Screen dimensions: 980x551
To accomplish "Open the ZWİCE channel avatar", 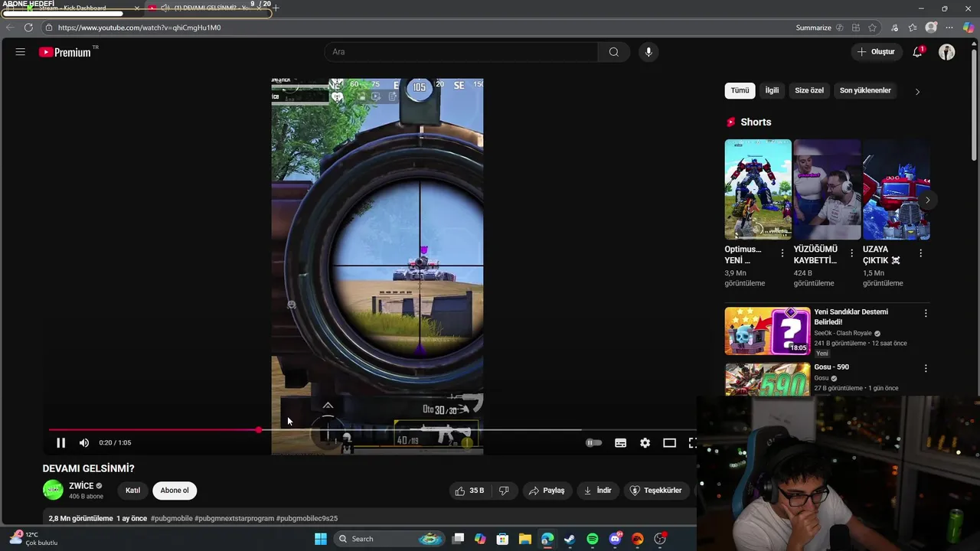I will (x=53, y=490).
